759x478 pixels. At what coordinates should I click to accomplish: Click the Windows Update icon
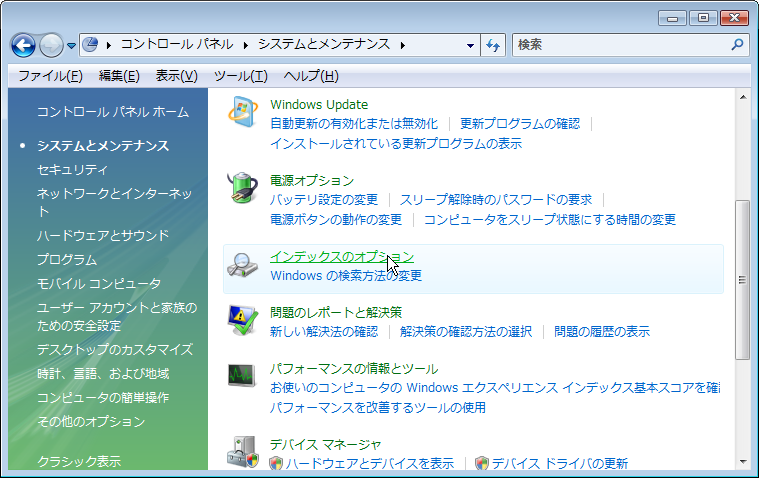point(243,112)
